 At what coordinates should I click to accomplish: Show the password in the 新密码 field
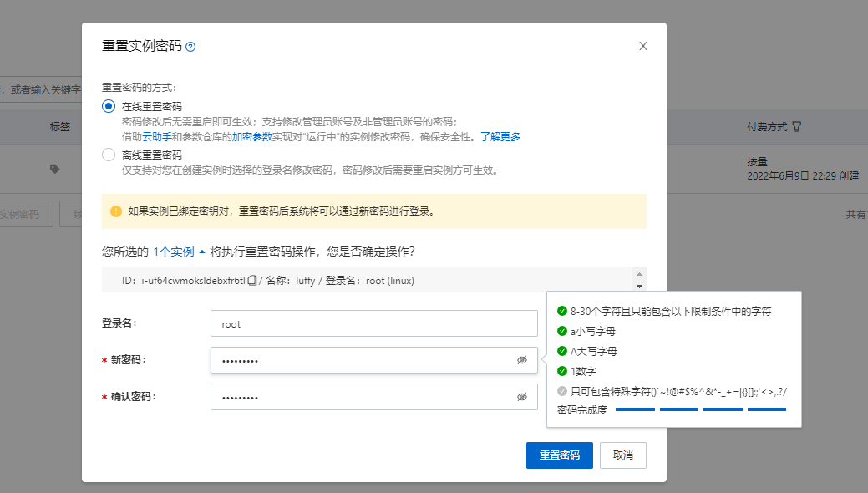click(x=522, y=360)
